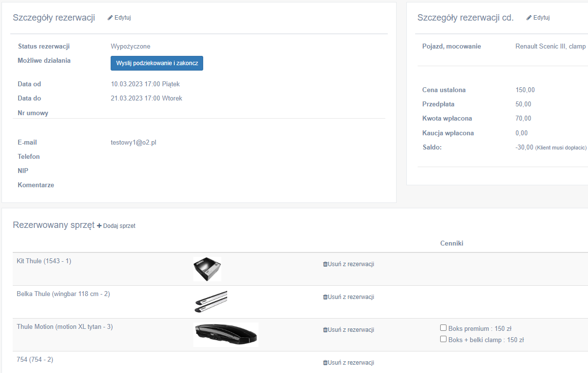The height and width of the screenshot is (373, 588).
Task: Tick the Boks + belki clamp checkbox
Action: [x=443, y=339]
